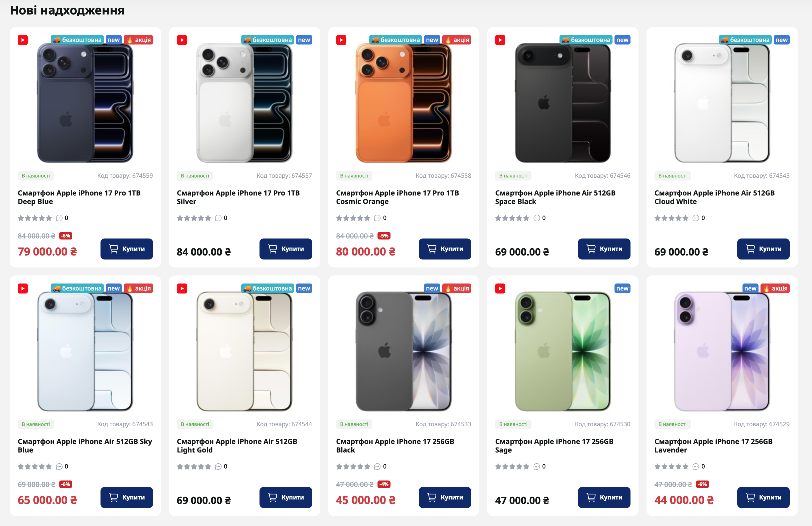Click video icon on iPhone 17 Sage card

[x=500, y=288]
